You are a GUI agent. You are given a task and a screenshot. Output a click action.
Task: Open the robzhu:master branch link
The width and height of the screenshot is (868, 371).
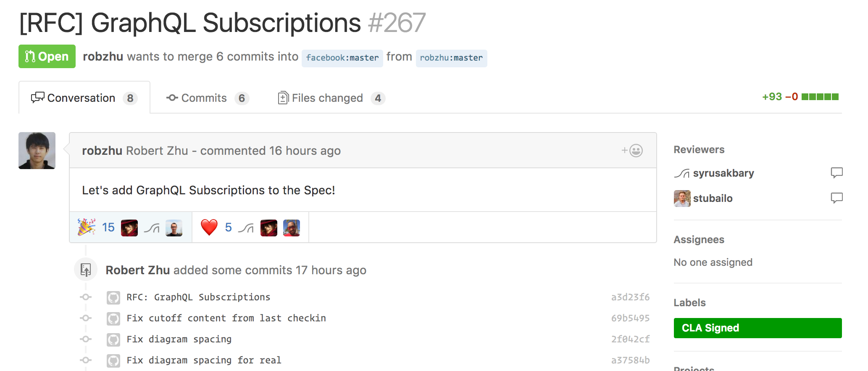451,58
